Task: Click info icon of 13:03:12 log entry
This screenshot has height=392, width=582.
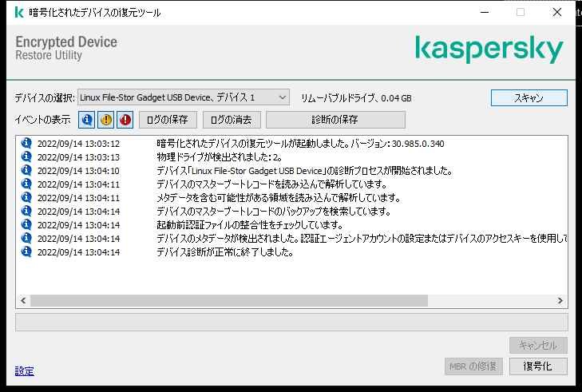Action: (26, 143)
